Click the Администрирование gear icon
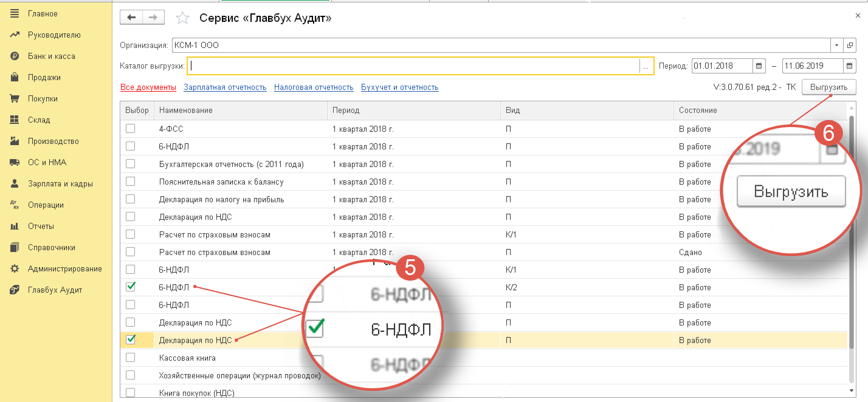The height and width of the screenshot is (402, 868). tap(15, 268)
